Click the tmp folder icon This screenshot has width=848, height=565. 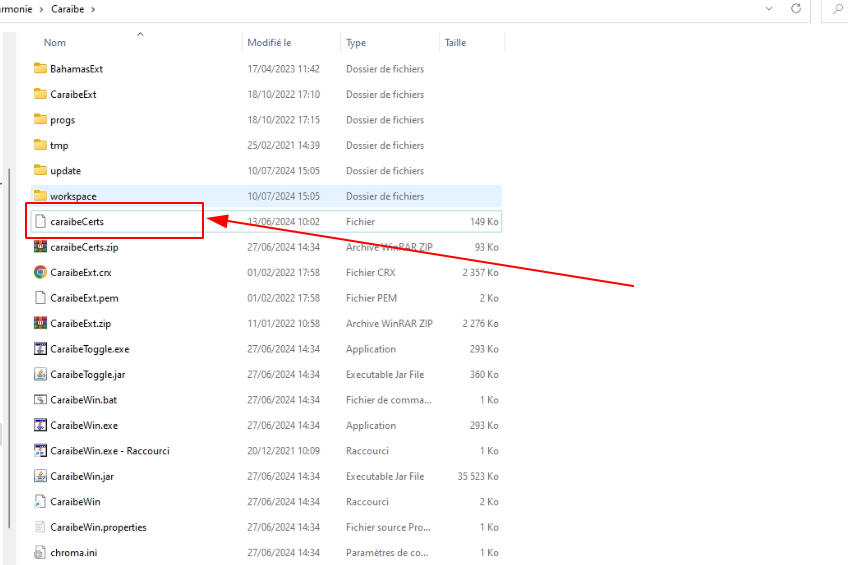pos(40,144)
